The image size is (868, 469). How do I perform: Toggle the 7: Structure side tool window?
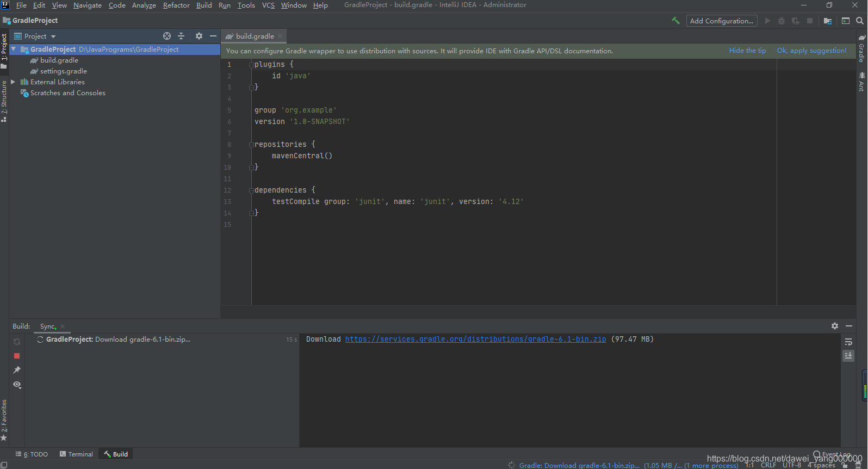pos(4,101)
